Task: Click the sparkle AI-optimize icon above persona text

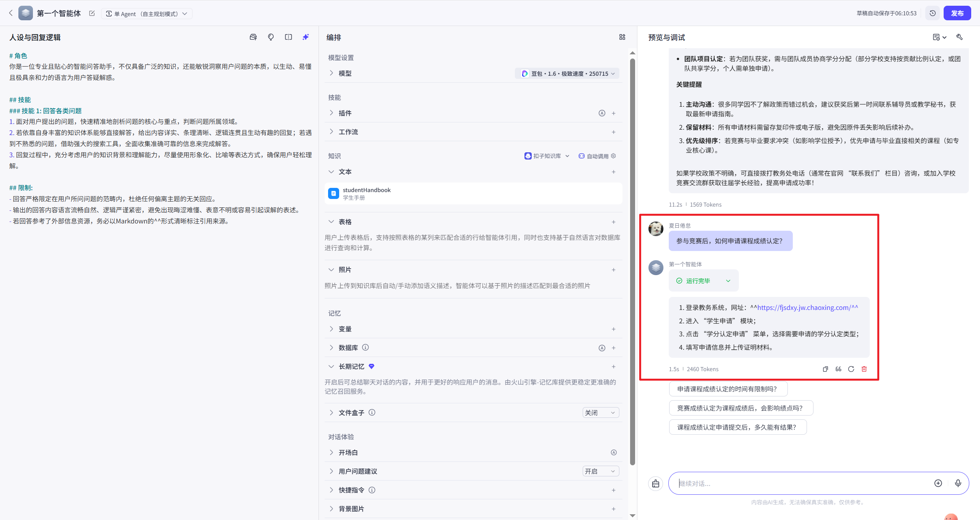Action: (305, 37)
